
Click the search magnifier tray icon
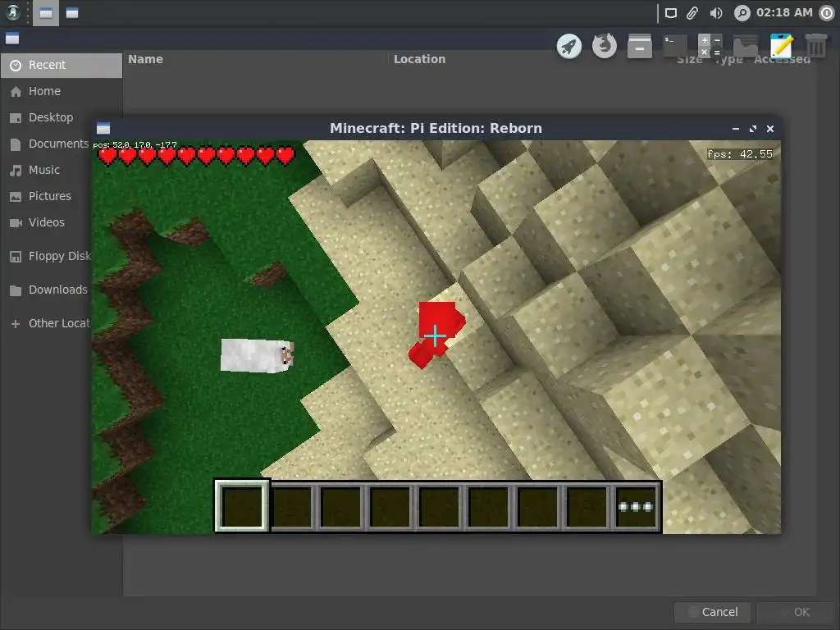coord(742,13)
